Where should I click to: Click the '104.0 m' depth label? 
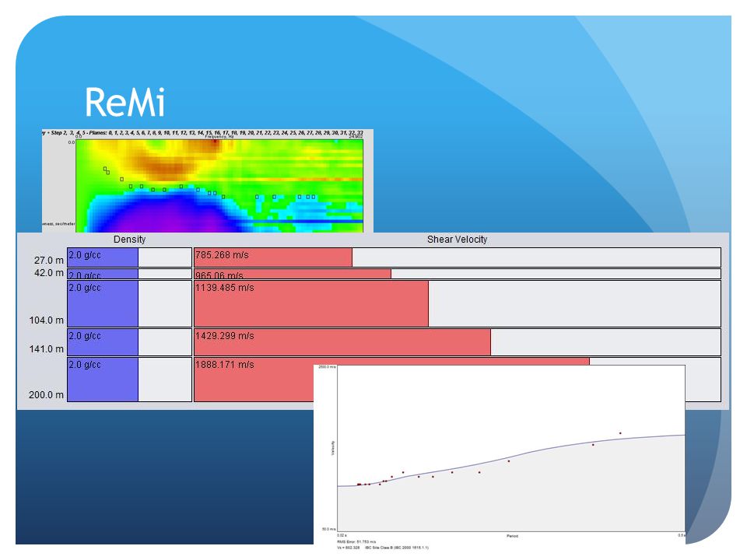point(46,320)
